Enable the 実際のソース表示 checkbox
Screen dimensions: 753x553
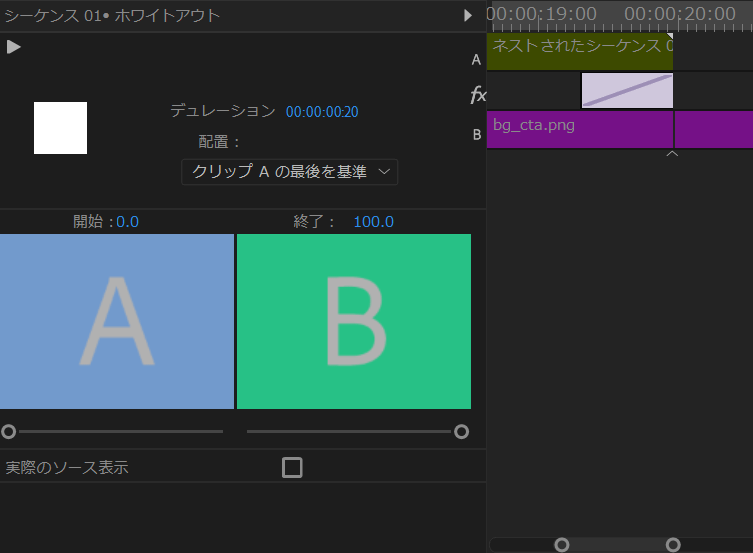pos(292,467)
